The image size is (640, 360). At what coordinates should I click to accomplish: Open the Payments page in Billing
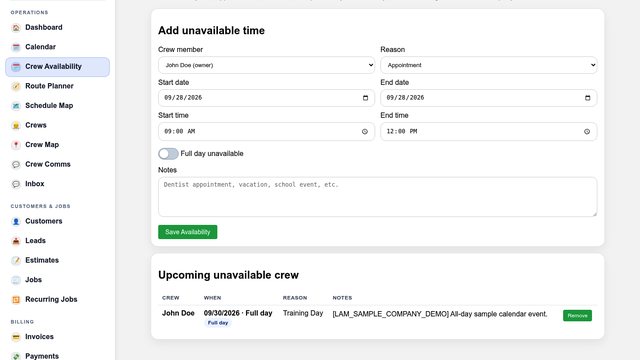58,355
